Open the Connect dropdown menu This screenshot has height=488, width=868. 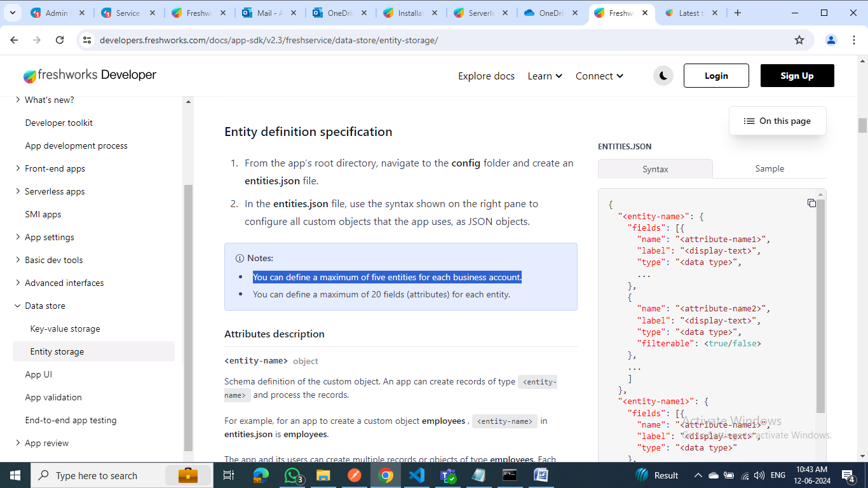coord(599,76)
